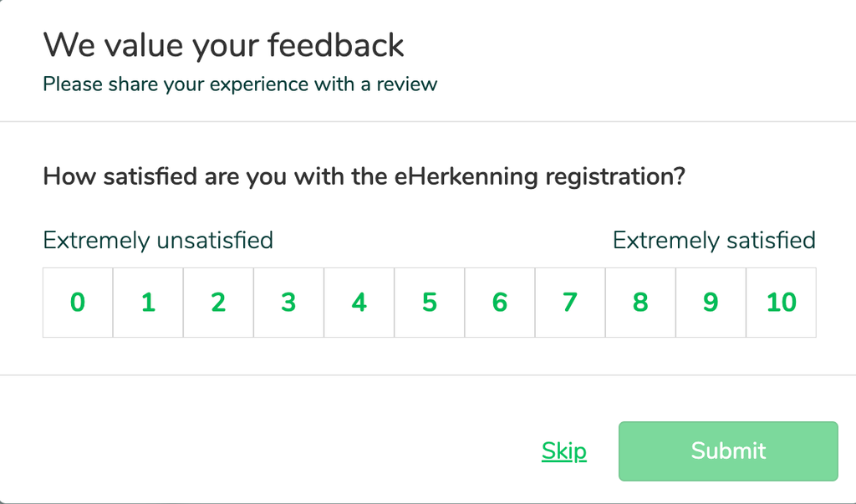Pick rating 2 on the satisfaction scale

[218, 302]
